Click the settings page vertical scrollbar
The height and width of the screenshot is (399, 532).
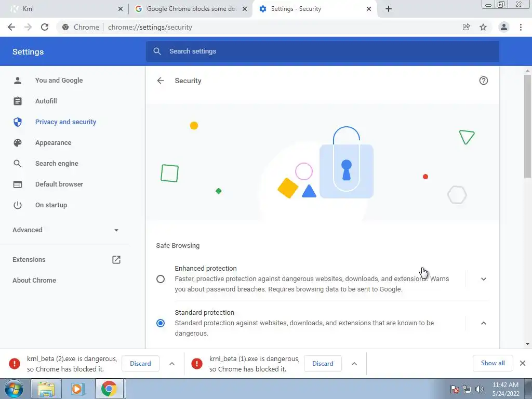(527, 126)
